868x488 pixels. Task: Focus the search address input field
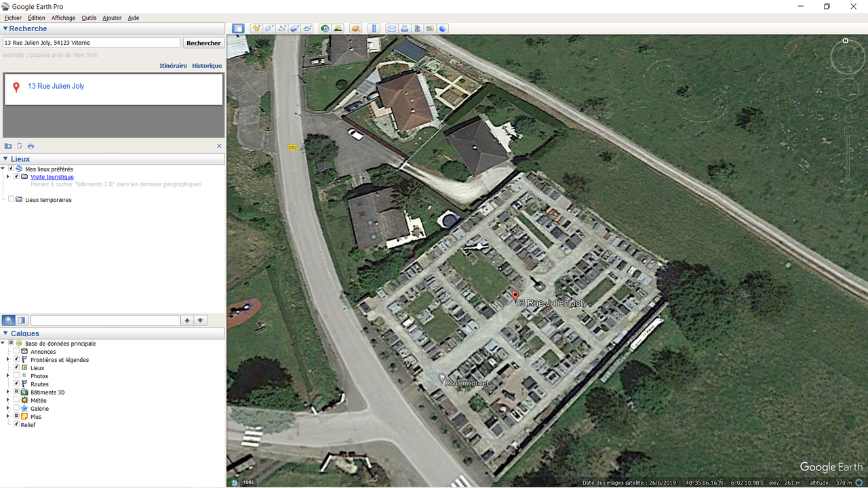tap(92, 43)
